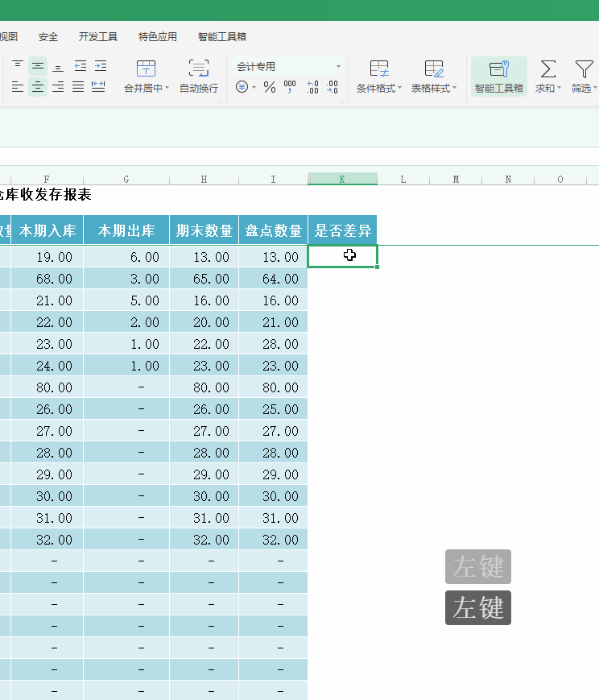Click 本期出库 cell 5.00
599x700 pixels.
coord(126,300)
